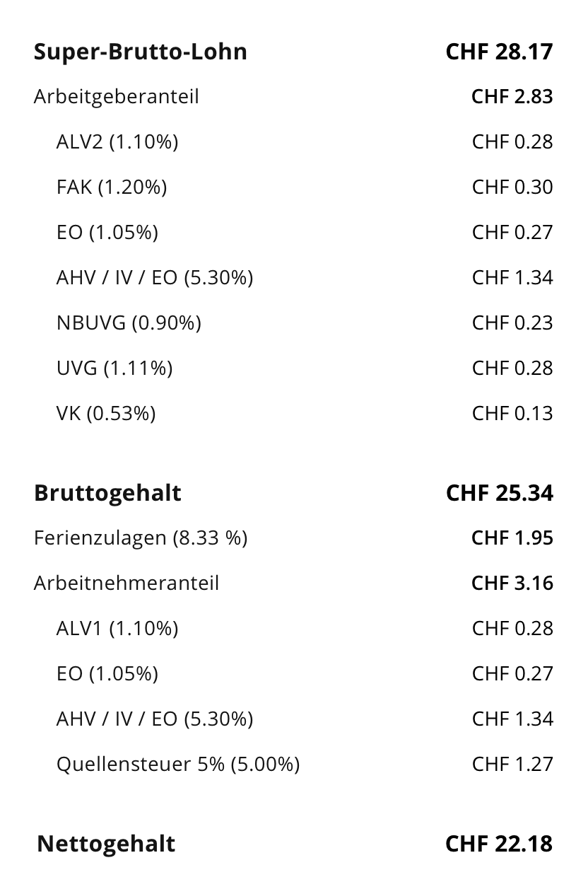Select the VK (0.53%) line item
The height and width of the screenshot is (894, 588).
pos(106,413)
